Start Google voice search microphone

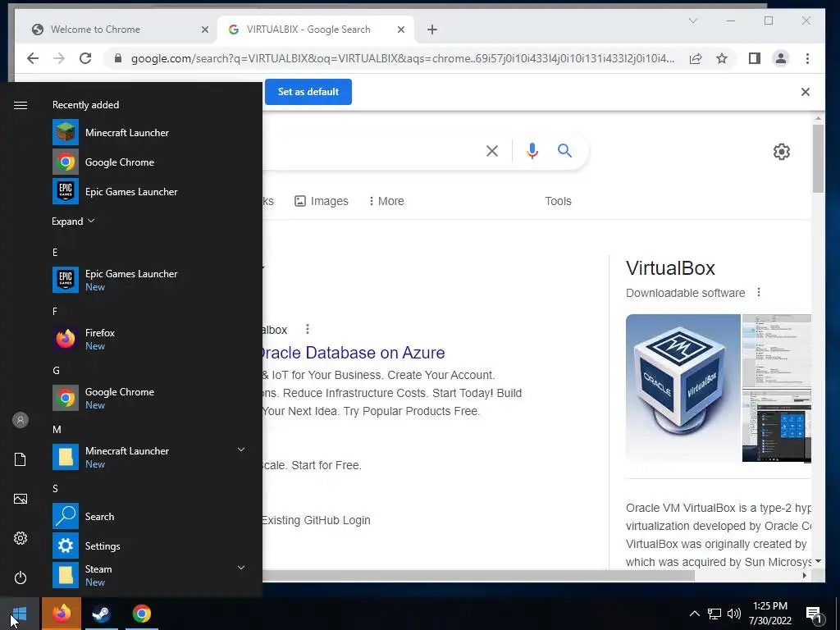[x=532, y=151]
